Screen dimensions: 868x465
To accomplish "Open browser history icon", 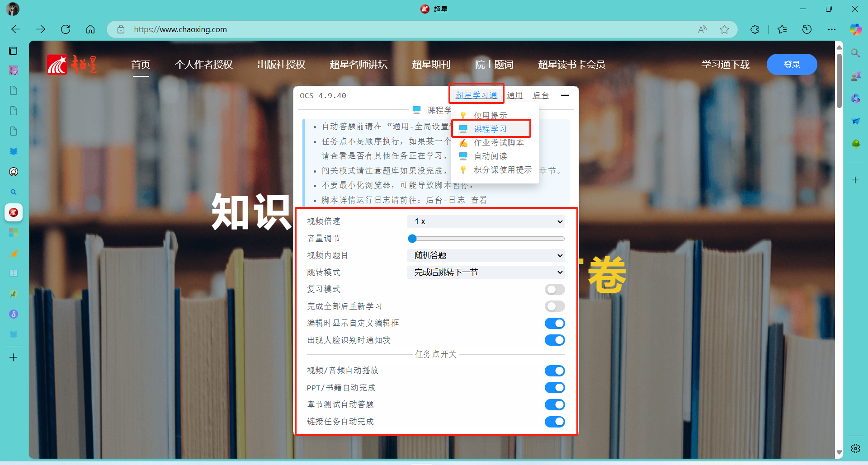I will (x=807, y=29).
